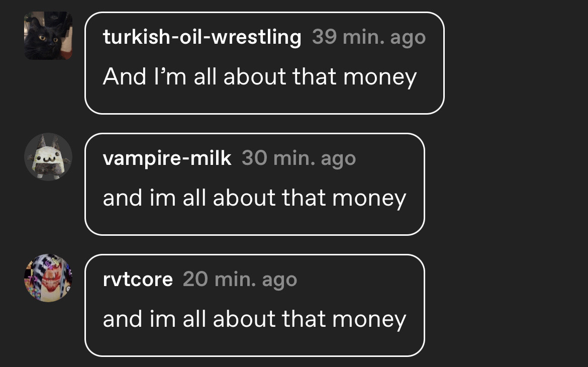Click inside the rvtcore reply bubble
Image resolution: width=588 pixels, height=367 pixels.
click(x=255, y=306)
